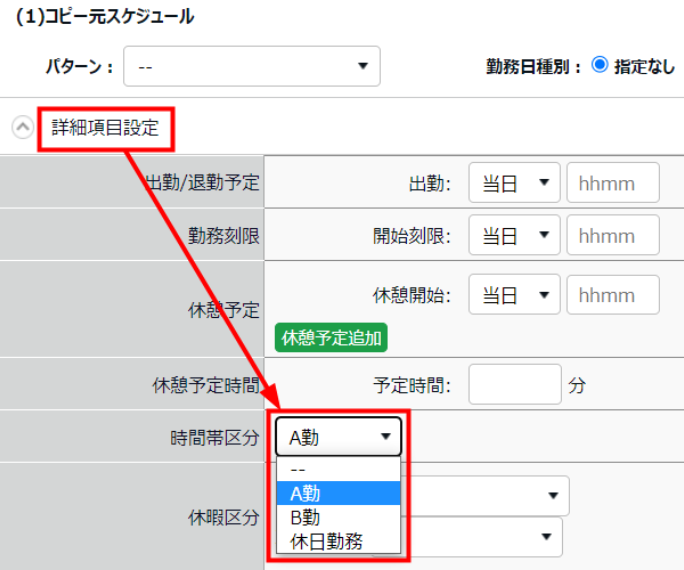Open the パターン dropdown

(251, 67)
